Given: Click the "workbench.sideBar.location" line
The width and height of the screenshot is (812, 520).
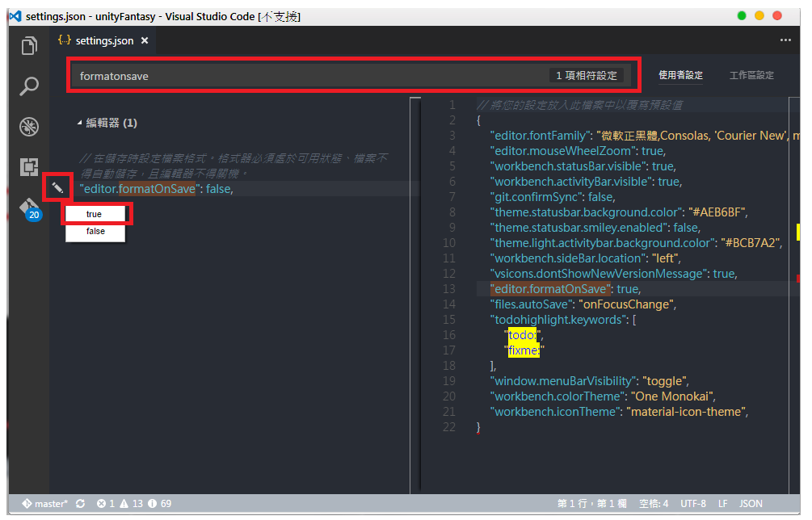Looking at the screenshot, I should [x=586, y=258].
